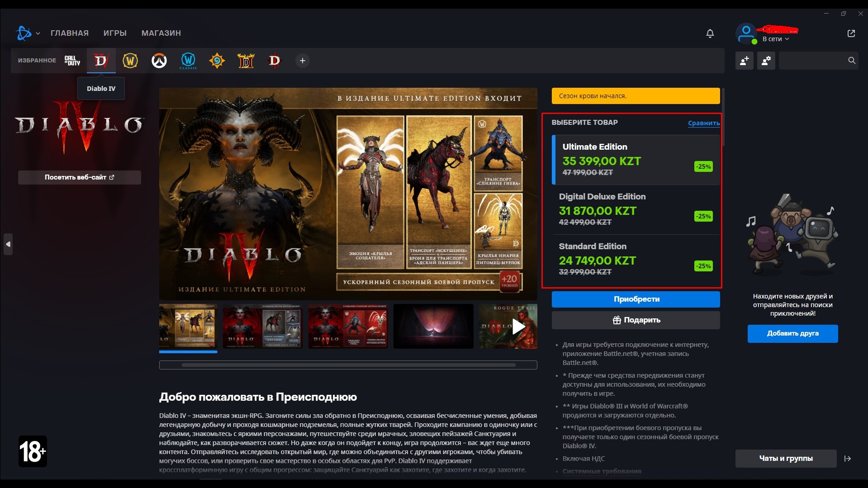
Task: Click the "Сезон крови начался" banner
Action: 636,96
